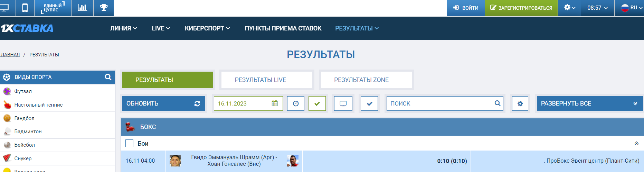The height and width of the screenshot is (172, 644).
Task: Expand РАЗВЕРНУТЬ ВСЕ dropdown
Action: (590, 103)
